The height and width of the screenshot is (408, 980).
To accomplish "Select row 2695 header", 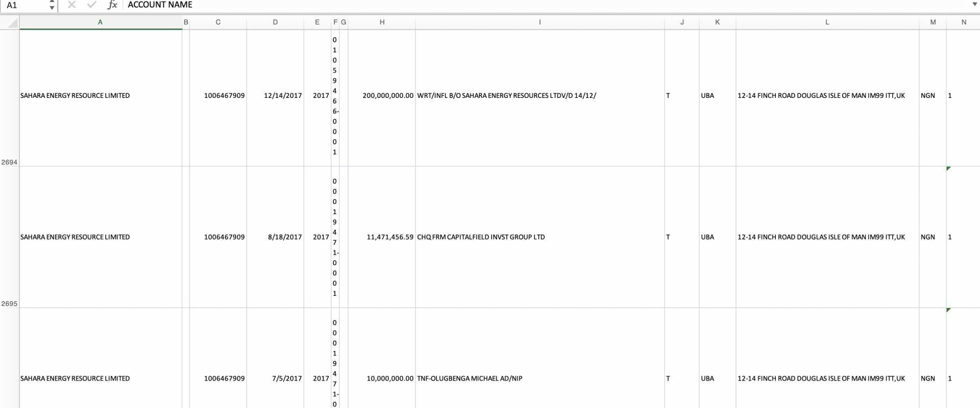I will pyautogui.click(x=10, y=237).
